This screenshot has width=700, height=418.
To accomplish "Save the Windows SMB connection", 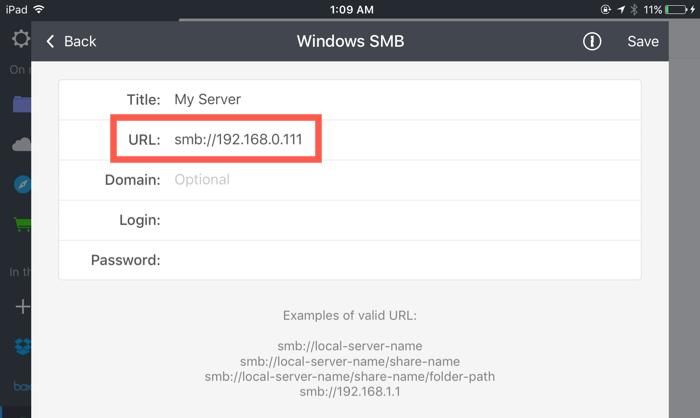I will tap(643, 41).
